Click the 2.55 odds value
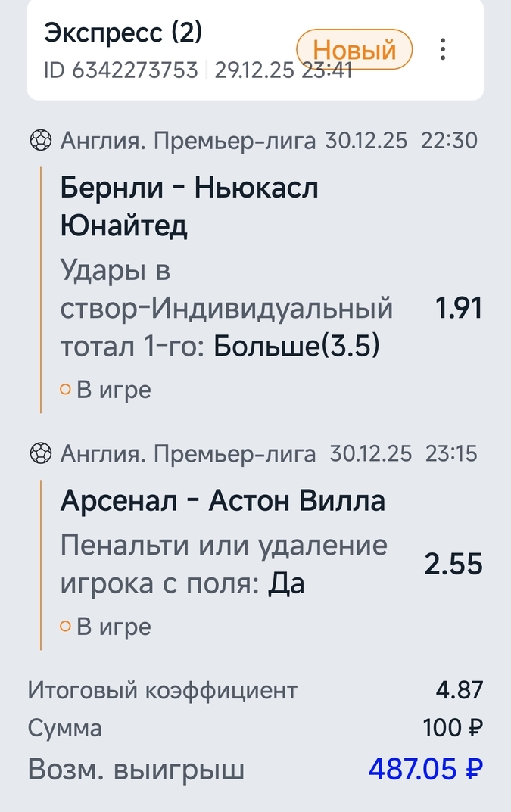 tap(453, 565)
